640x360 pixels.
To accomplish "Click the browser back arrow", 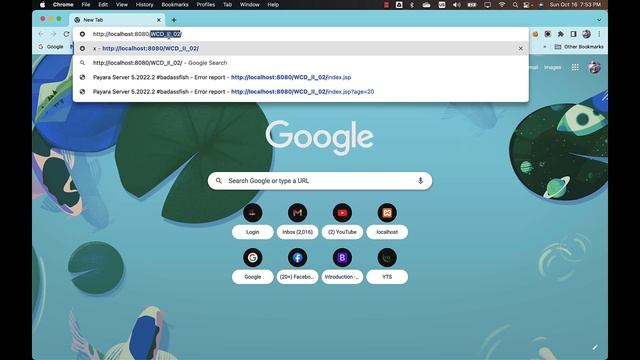I will pyautogui.click(x=40, y=34).
